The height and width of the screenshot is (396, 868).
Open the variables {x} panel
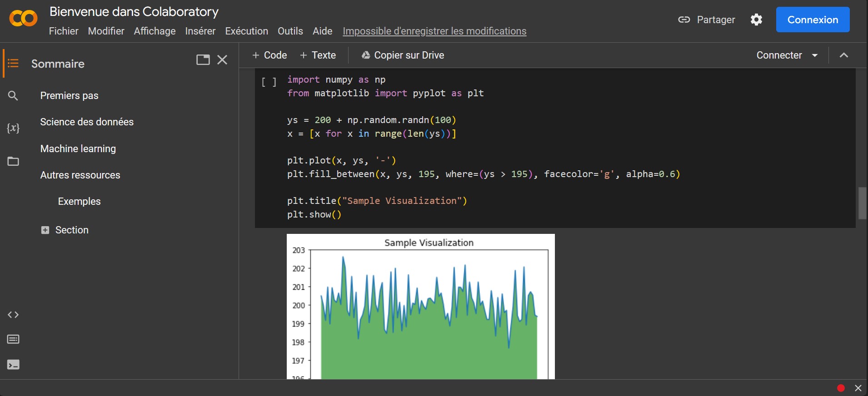click(x=13, y=128)
